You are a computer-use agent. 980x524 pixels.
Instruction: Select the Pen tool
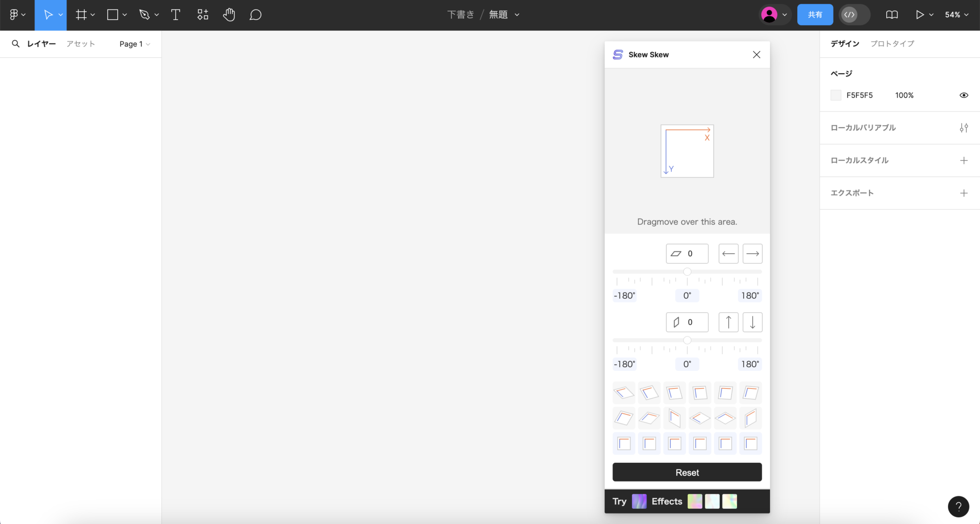pos(145,15)
